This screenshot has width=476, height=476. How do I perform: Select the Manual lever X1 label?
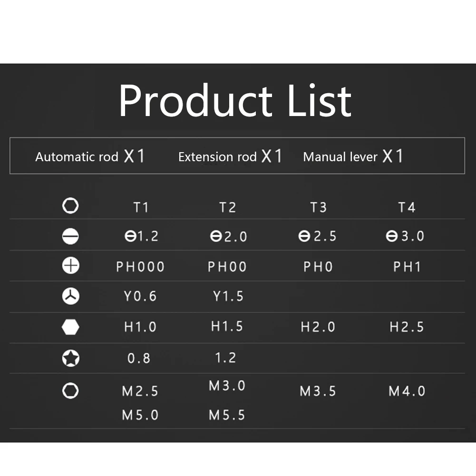353,156
